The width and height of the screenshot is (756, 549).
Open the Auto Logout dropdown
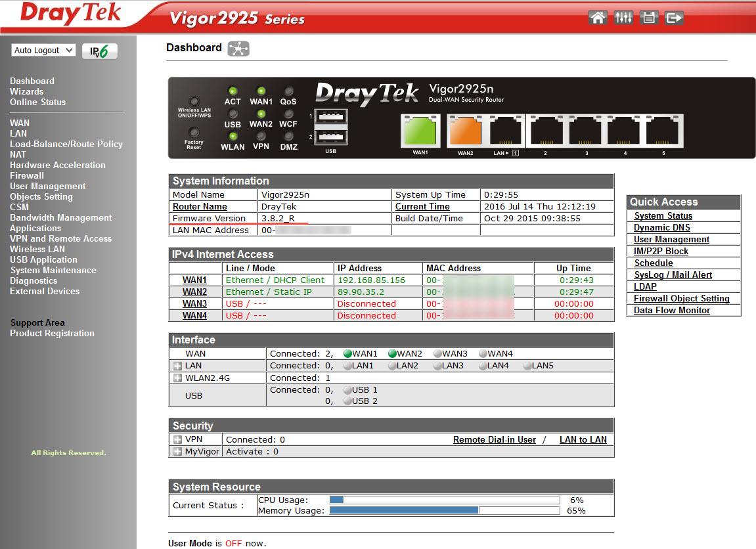point(43,50)
